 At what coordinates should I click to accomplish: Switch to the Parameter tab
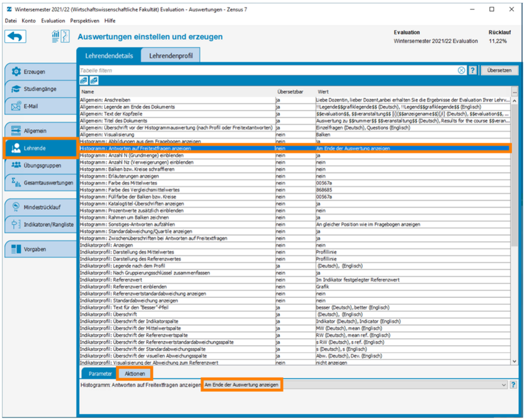click(x=100, y=374)
